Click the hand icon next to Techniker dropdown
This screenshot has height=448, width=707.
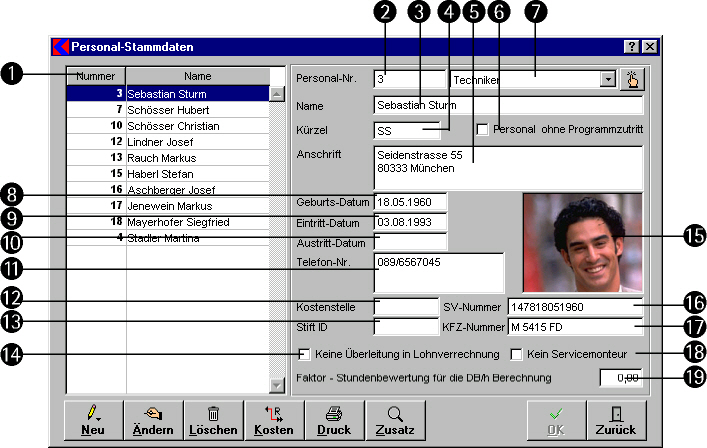(x=632, y=79)
